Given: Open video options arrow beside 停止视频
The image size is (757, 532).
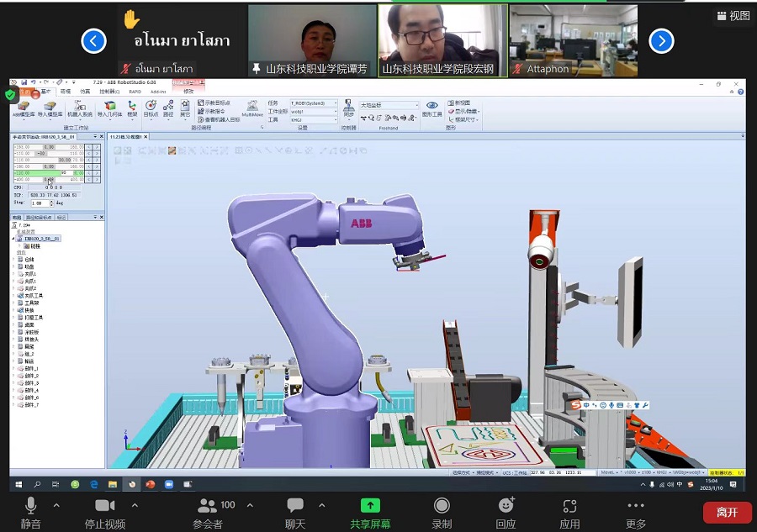Looking at the screenshot, I should click(x=135, y=505).
